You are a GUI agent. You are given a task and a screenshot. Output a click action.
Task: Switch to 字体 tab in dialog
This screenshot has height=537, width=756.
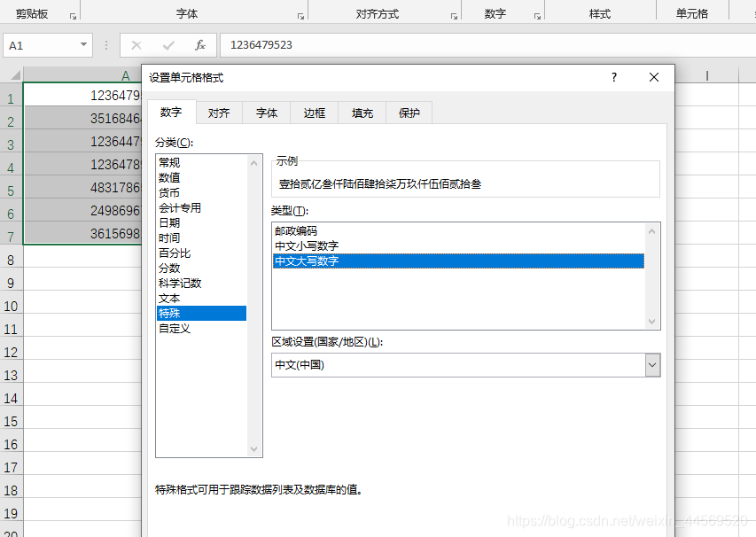(267, 113)
